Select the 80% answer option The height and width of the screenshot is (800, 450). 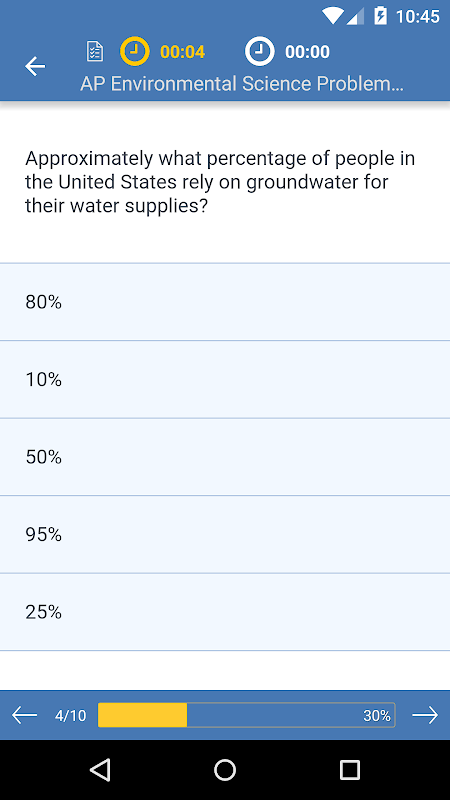[225, 302]
